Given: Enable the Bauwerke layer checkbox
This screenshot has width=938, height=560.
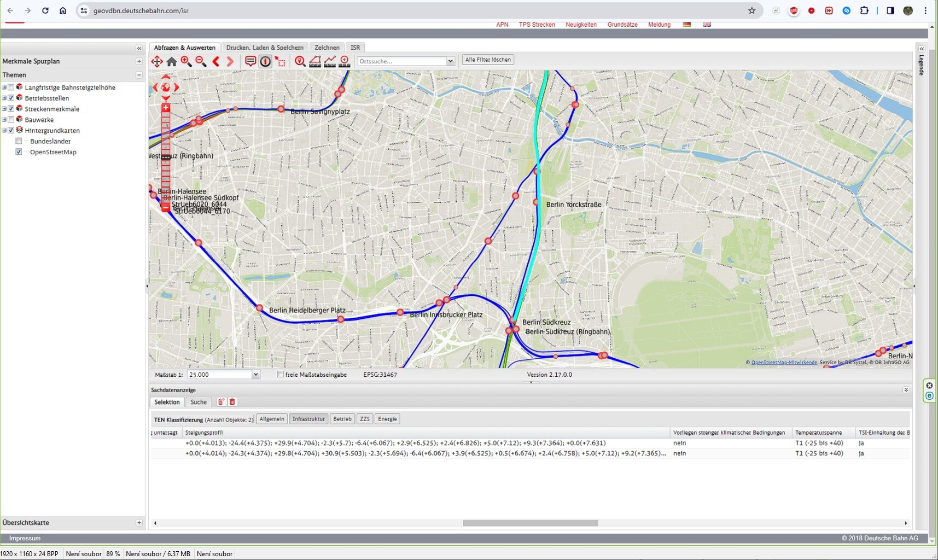Looking at the screenshot, I should [x=11, y=120].
